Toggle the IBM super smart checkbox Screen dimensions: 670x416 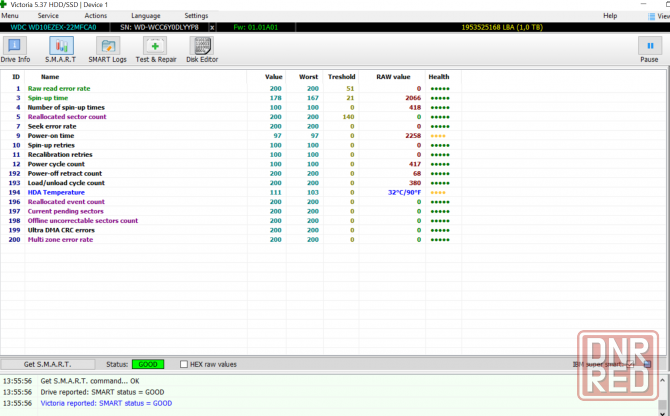tap(630, 364)
